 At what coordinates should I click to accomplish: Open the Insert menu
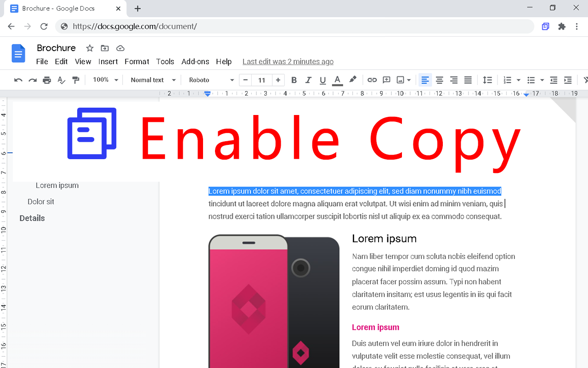(x=108, y=62)
